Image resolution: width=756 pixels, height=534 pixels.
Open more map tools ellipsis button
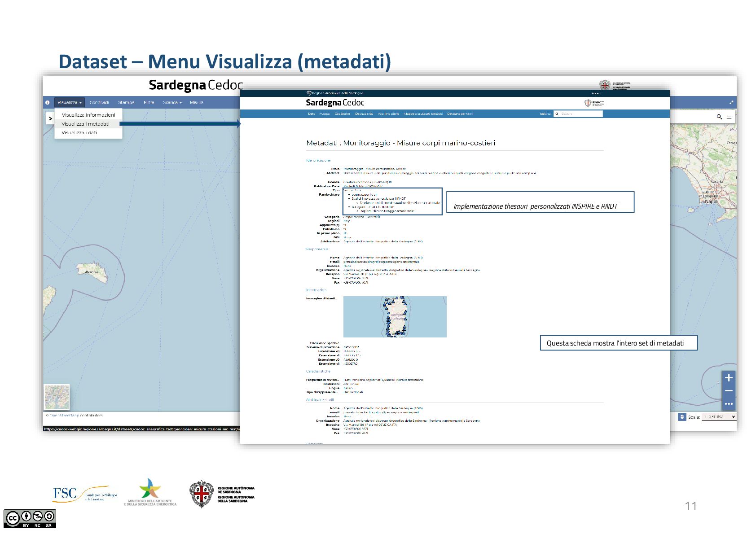729,404
